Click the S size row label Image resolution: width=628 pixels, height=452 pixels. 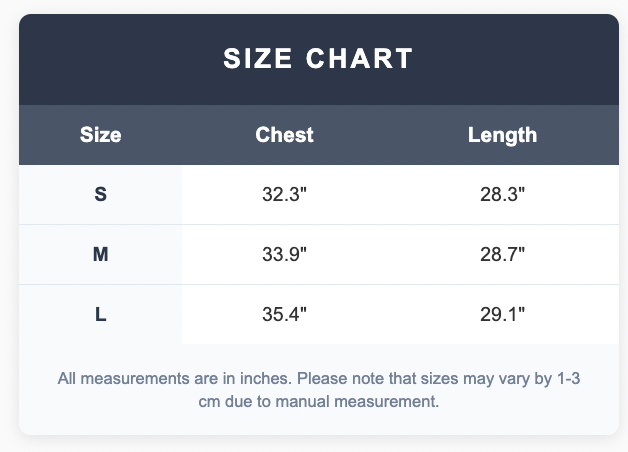(x=101, y=194)
